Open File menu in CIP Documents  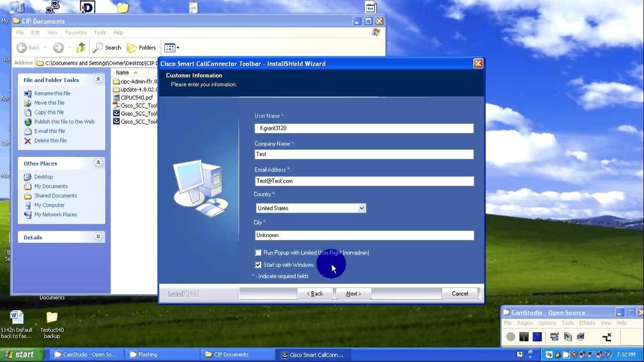coord(20,33)
